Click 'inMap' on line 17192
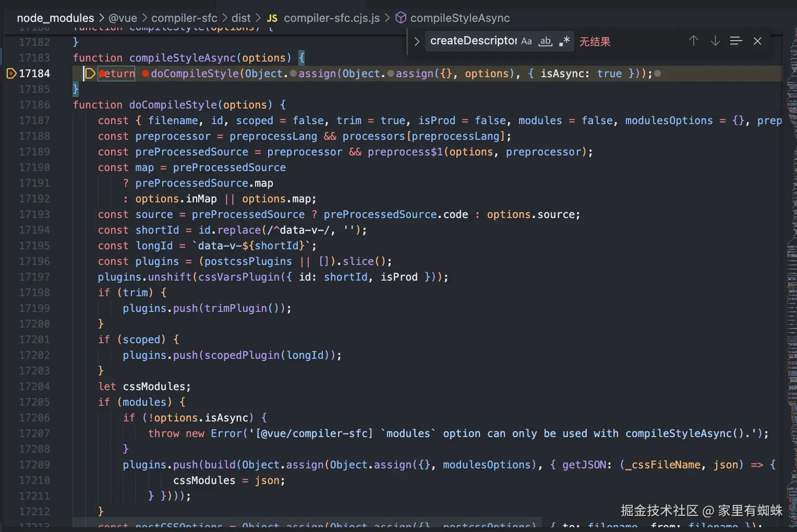 [201, 199]
